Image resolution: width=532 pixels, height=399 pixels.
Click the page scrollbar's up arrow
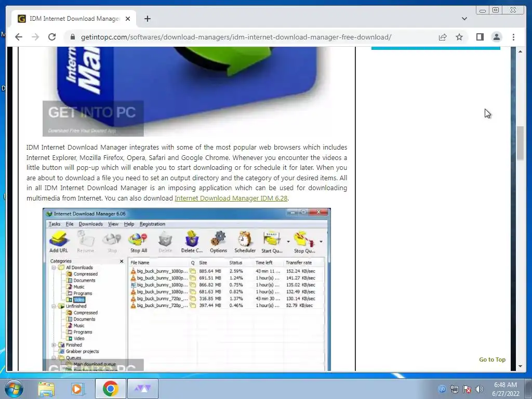pos(520,51)
